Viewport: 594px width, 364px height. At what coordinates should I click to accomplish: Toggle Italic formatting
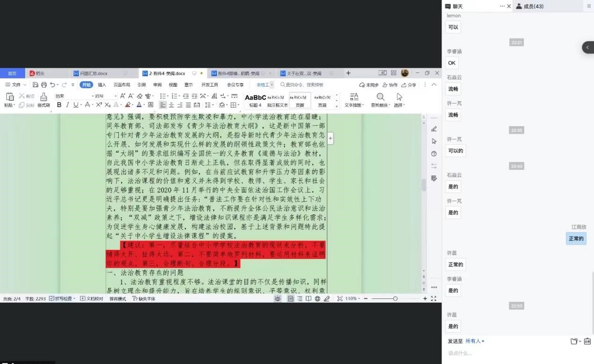tap(67, 105)
